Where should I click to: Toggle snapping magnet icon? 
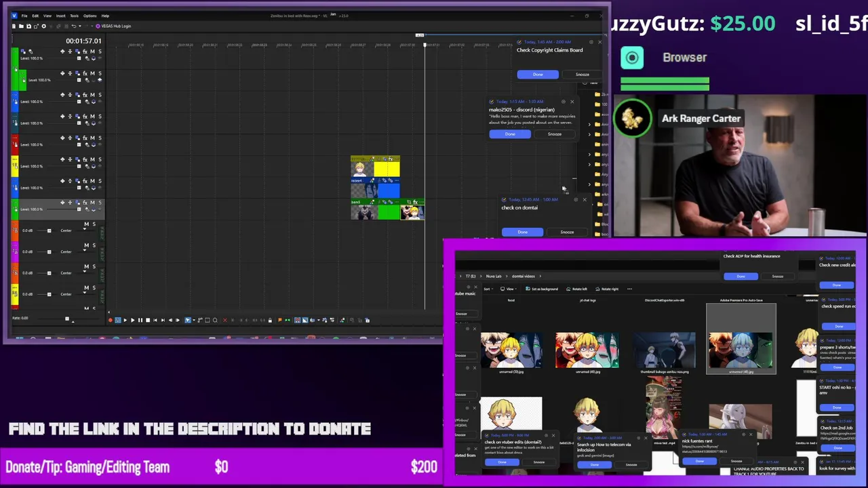coord(297,320)
